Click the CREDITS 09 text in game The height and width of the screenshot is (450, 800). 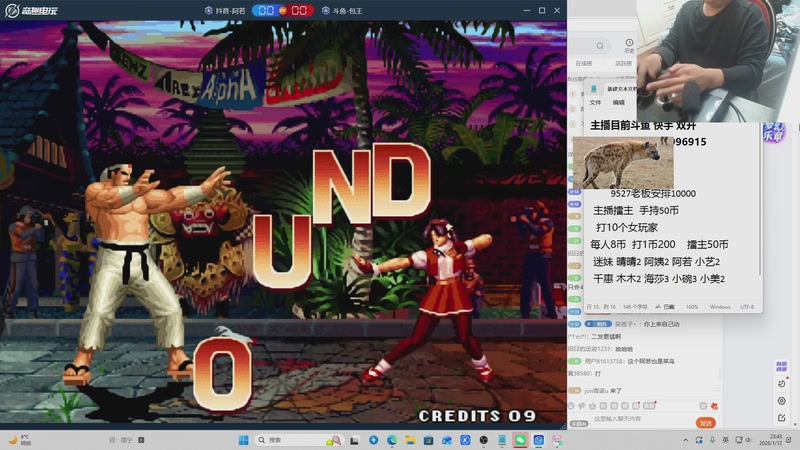tap(477, 416)
